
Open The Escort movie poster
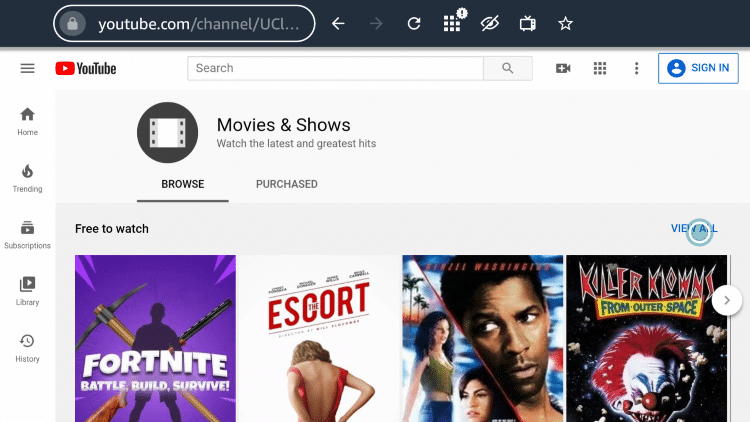(x=319, y=338)
